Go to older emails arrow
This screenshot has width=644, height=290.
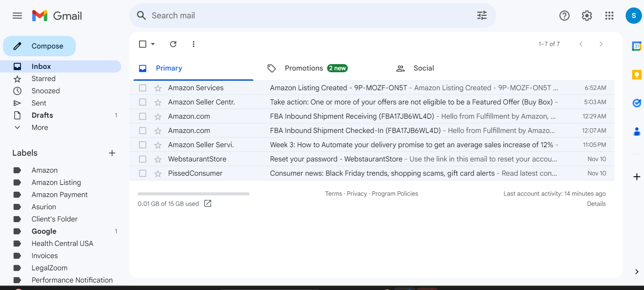point(601,44)
